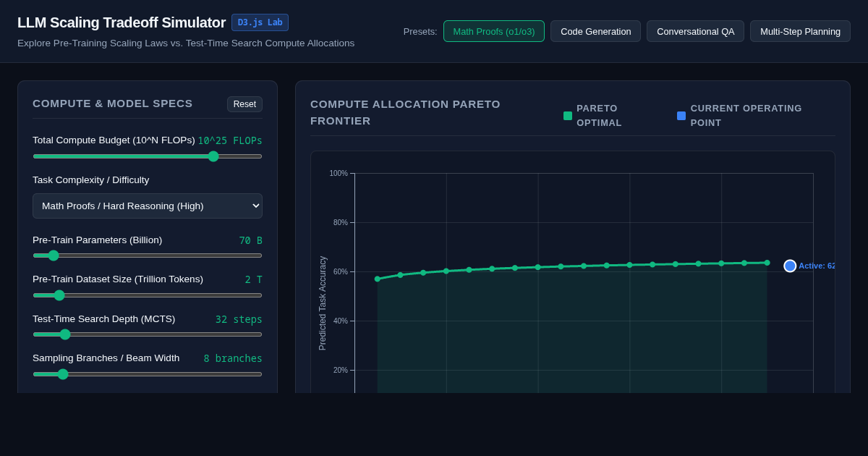Adjust the Total Compute Budget slider

coord(148,156)
